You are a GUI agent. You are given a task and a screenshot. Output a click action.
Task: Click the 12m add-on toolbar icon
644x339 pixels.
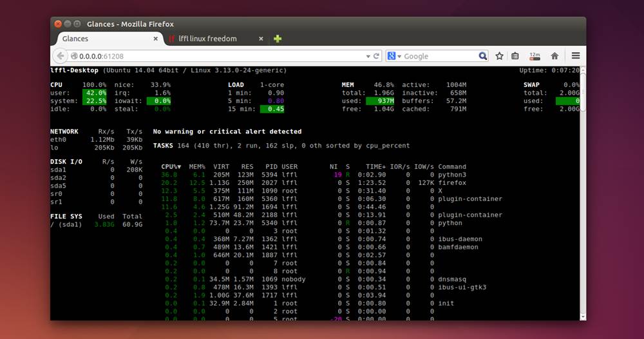(x=534, y=56)
